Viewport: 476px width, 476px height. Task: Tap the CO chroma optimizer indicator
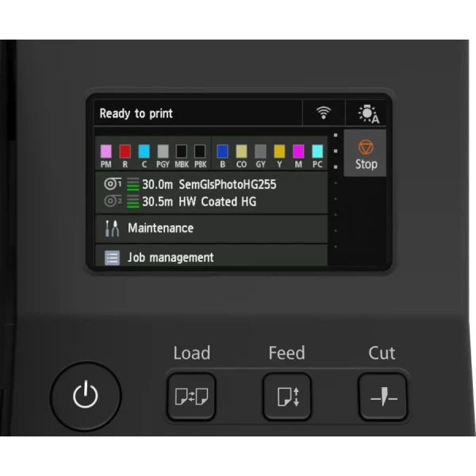tap(241, 152)
